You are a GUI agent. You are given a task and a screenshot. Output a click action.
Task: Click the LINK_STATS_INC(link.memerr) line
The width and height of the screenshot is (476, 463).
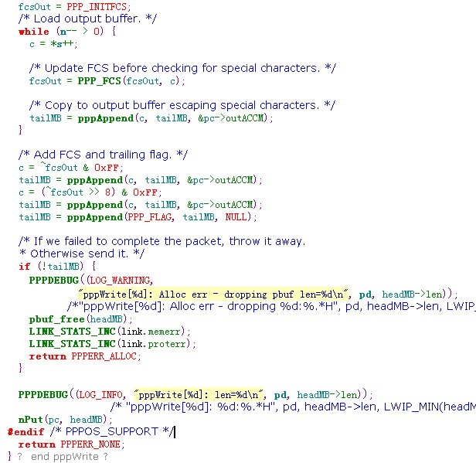[x=110, y=332]
